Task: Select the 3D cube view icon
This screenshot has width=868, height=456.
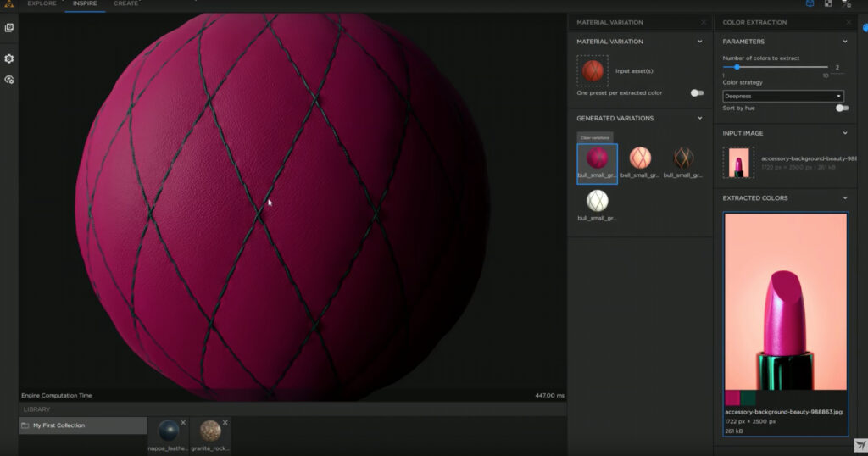Action: [810, 3]
